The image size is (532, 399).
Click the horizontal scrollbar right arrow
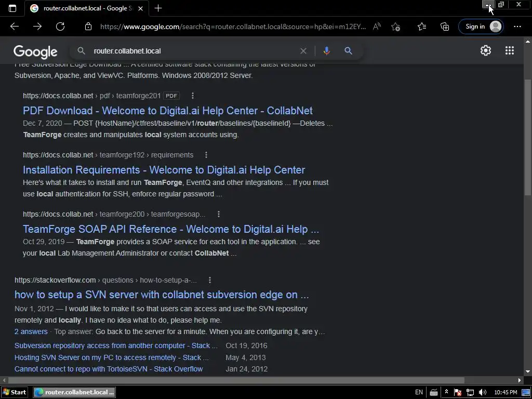click(520, 380)
